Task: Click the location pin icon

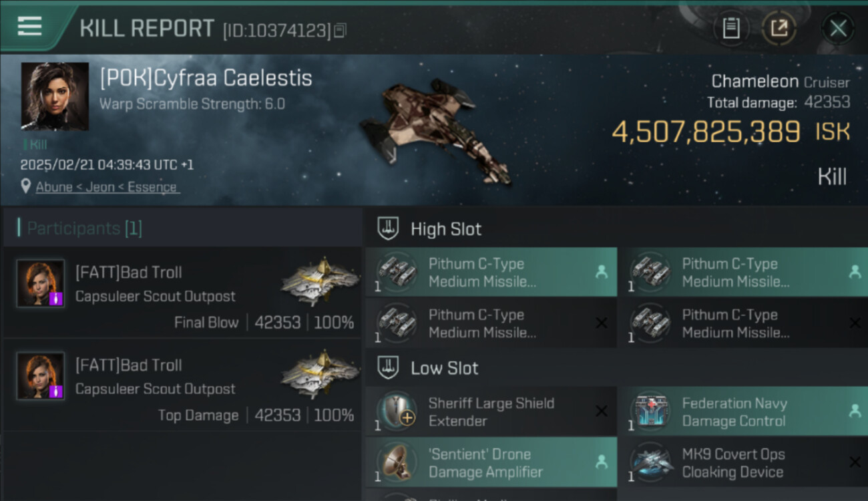Action: click(26, 186)
